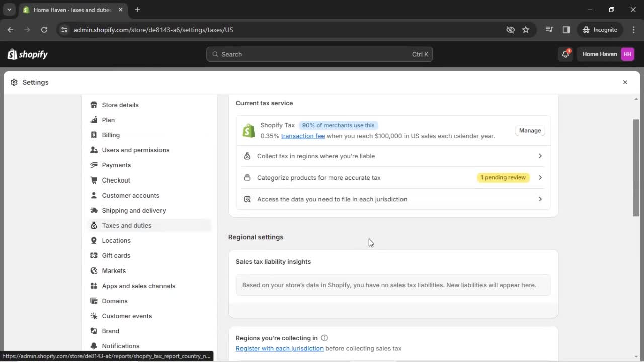Click Sales tax liability insights heading
Screen dimensions: 644x362
(x=273, y=261)
